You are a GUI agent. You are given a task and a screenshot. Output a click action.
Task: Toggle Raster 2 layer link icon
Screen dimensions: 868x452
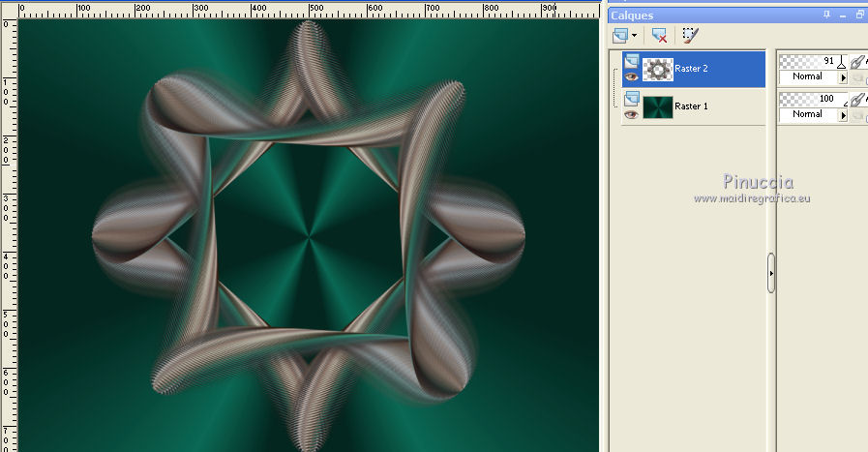[x=857, y=62]
